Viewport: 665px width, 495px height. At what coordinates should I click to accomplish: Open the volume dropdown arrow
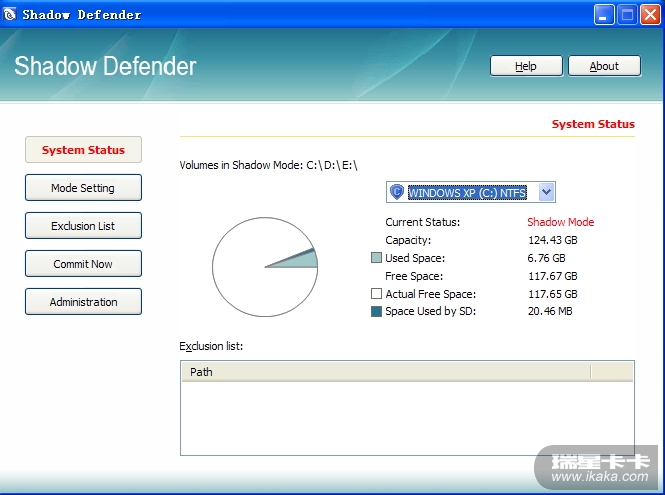click(546, 192)
